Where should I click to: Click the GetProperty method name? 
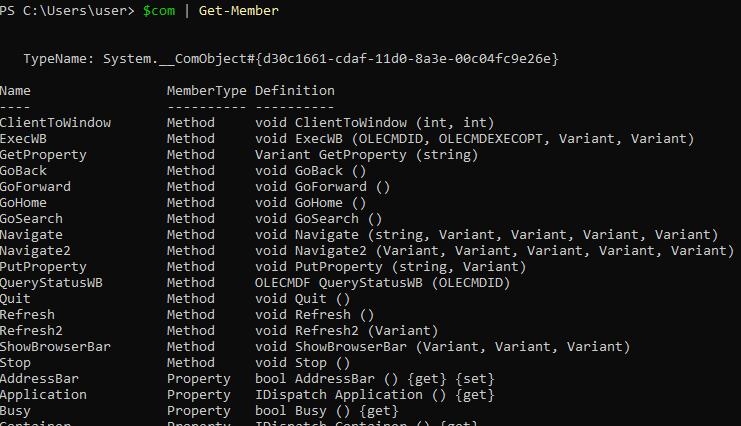[44, 155]
